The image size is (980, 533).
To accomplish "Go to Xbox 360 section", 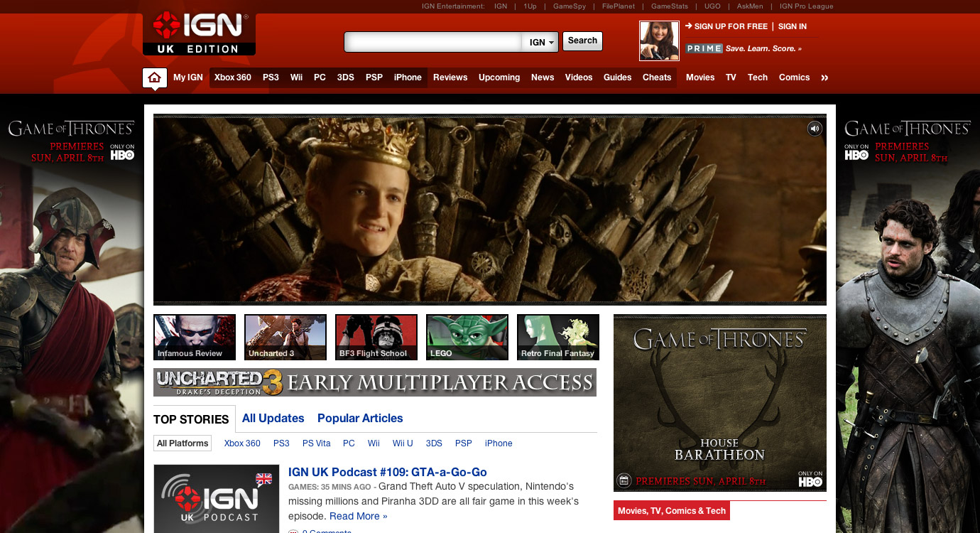I will 233,77.
